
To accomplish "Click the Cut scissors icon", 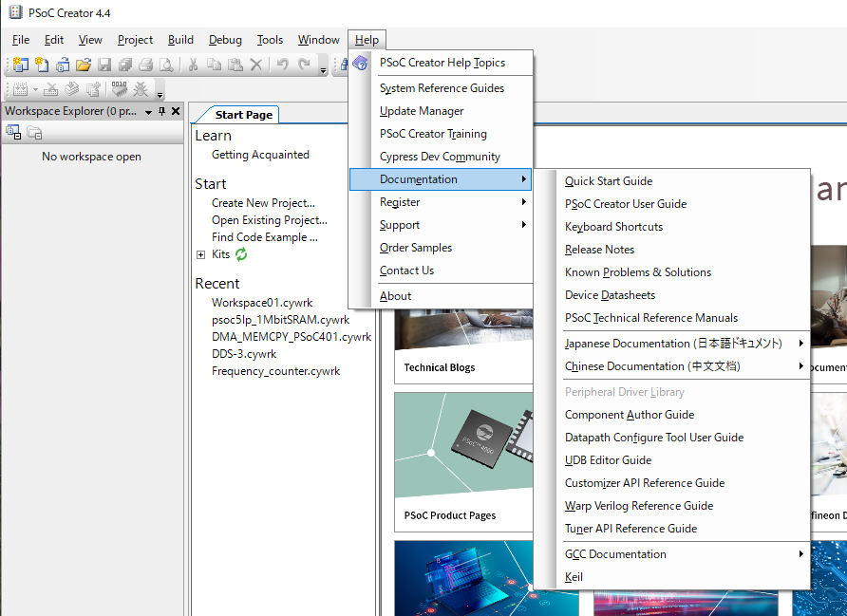I will tap(193, 65).
